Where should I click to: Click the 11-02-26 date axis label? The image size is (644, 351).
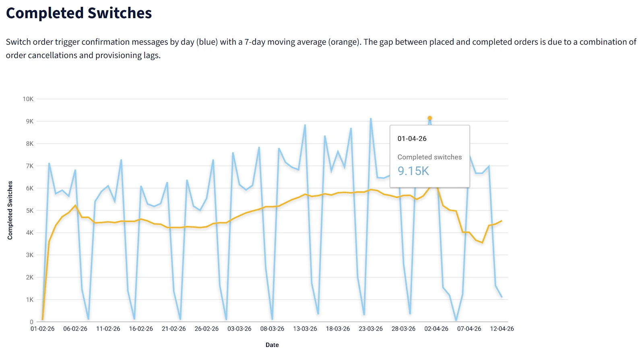pos(108,329)
